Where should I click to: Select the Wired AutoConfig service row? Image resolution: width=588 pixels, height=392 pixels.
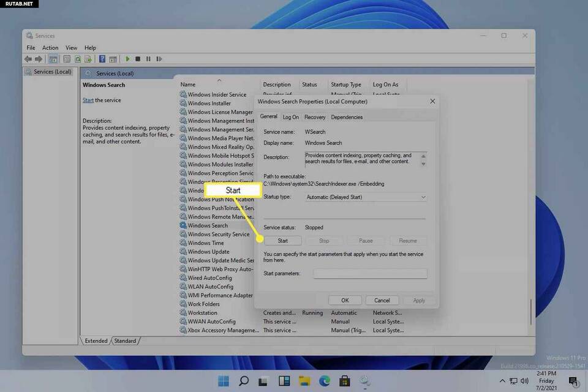(x=209, y=278)
